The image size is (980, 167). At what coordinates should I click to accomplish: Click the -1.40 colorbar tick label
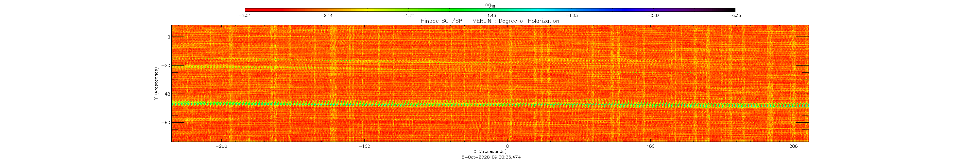click(x=490, y=16)
